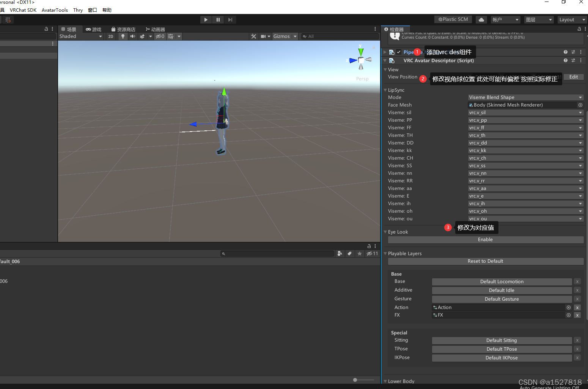This screenshot has height=389, width=588.
Task: Open the cloud services icon
Action: (x=481, y=20)
